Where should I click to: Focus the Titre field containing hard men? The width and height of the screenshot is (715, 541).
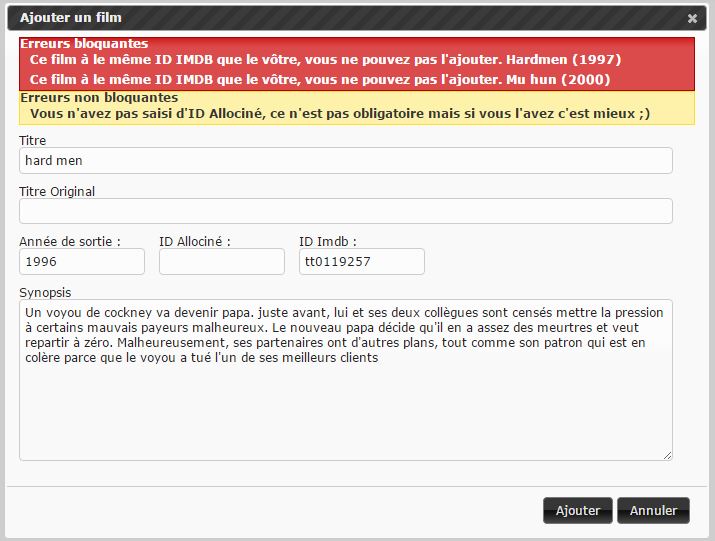pyautogui.click(x=345, y=161)
